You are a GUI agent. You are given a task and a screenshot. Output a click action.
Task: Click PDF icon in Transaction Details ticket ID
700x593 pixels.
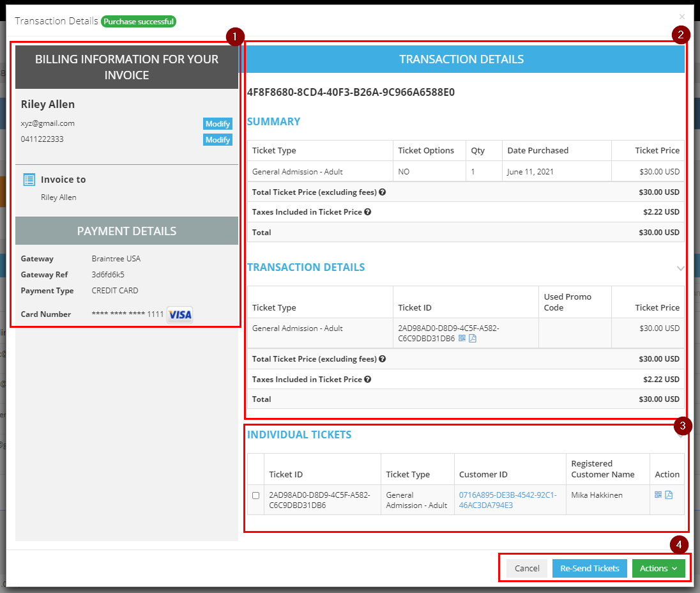[473, 339]
